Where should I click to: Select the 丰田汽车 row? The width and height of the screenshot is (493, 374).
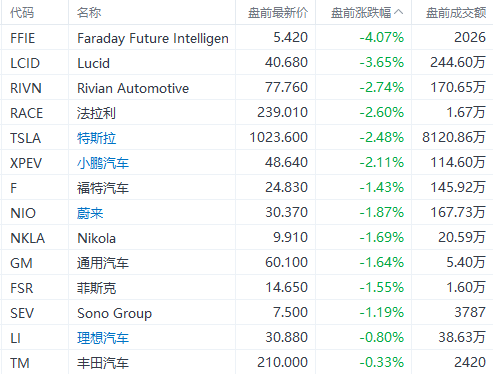(246, 363)
